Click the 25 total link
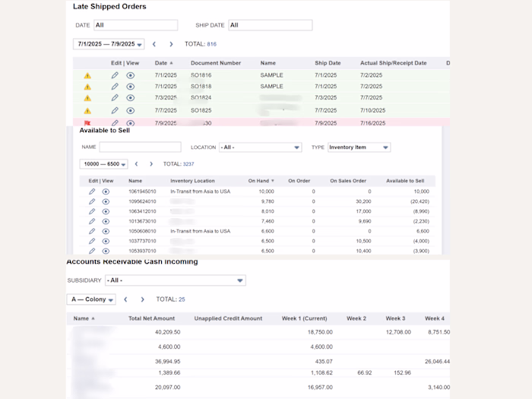The width and height of the screenshot is (532, 399). click(x=182, y=299)
